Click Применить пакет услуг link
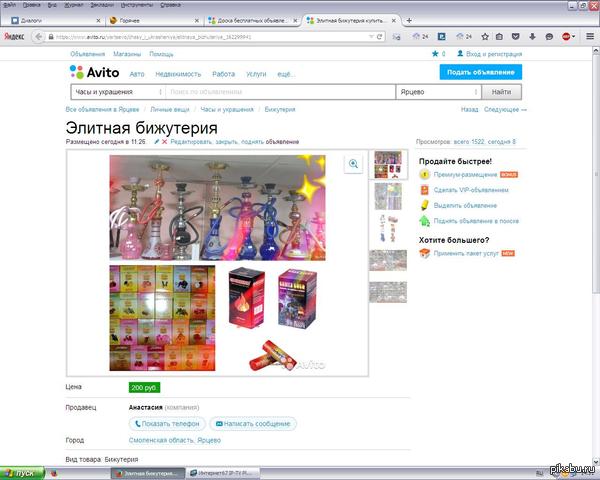This screenshot has width=600, height=480. (x=466, y=253)
